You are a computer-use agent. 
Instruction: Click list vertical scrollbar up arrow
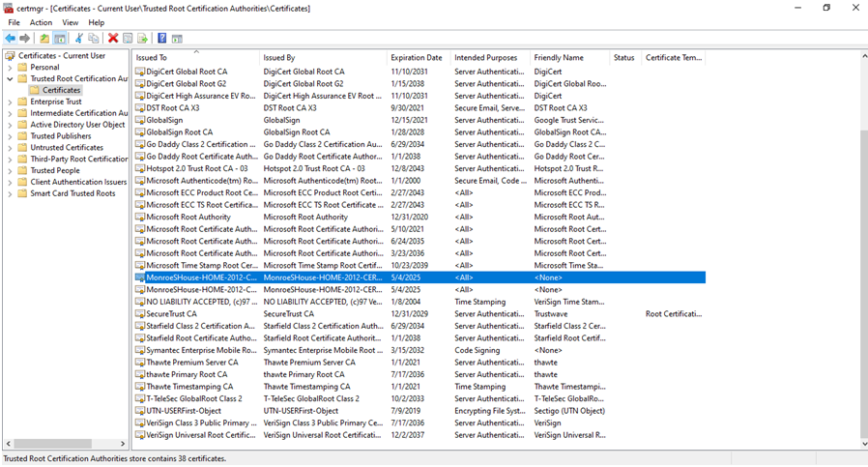click(x=863, y=56)
